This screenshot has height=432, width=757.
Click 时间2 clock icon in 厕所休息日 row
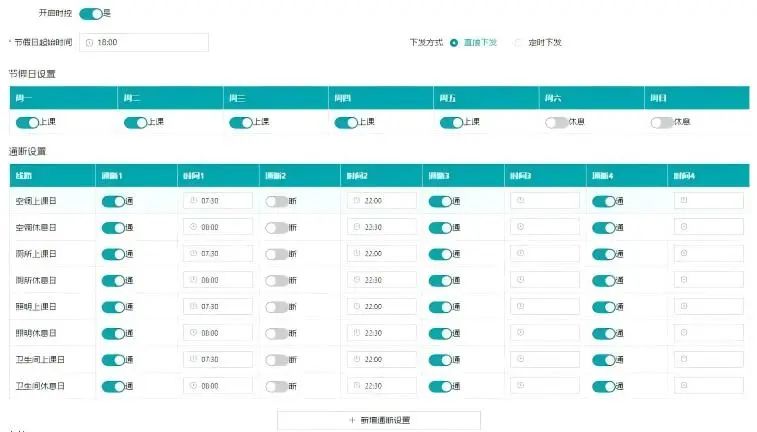(x=357, y=280)
